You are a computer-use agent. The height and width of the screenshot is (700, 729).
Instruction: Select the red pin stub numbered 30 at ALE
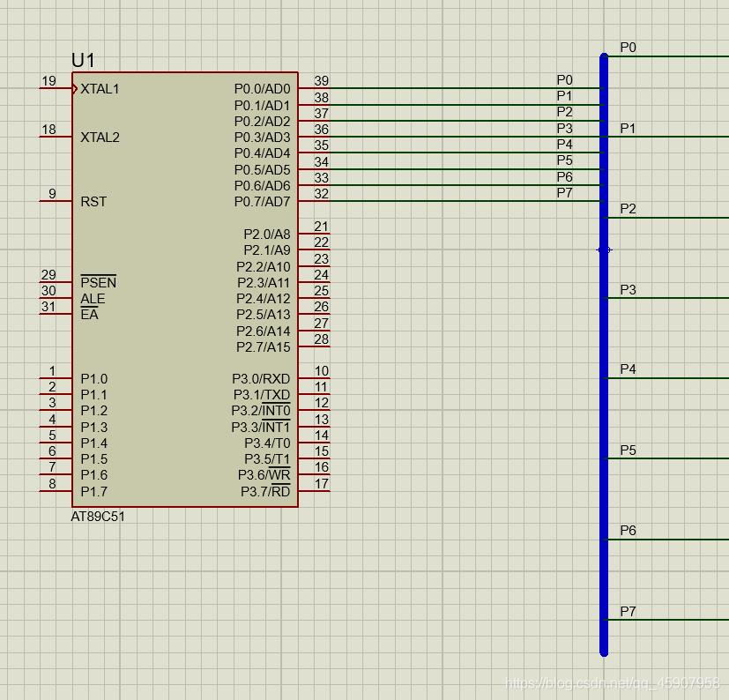pyautogui.click(x=56, y=298)
